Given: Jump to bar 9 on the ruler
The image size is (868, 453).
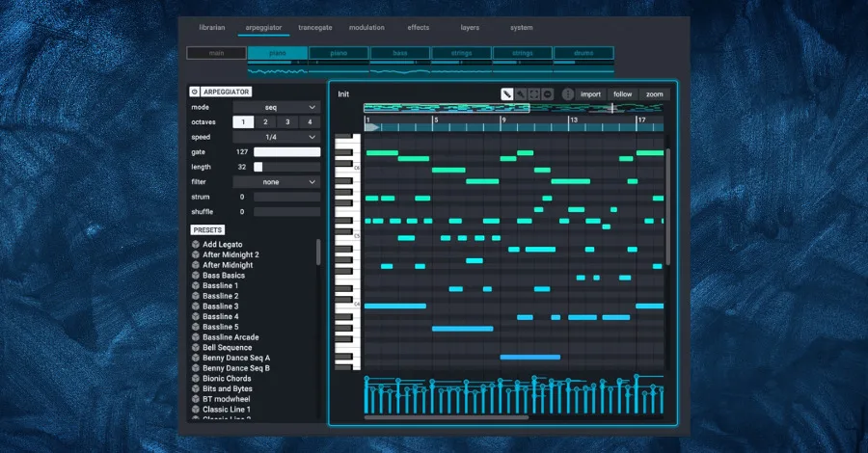Looking at the screenshot, I should (503, 120).
